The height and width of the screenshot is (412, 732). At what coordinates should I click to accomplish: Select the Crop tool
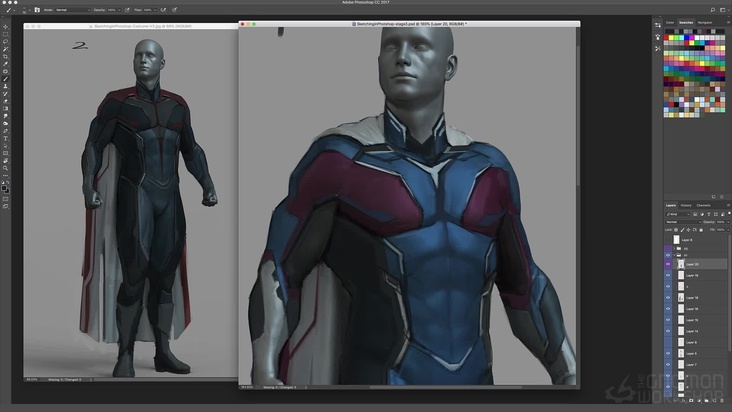(x=6, y=56)
